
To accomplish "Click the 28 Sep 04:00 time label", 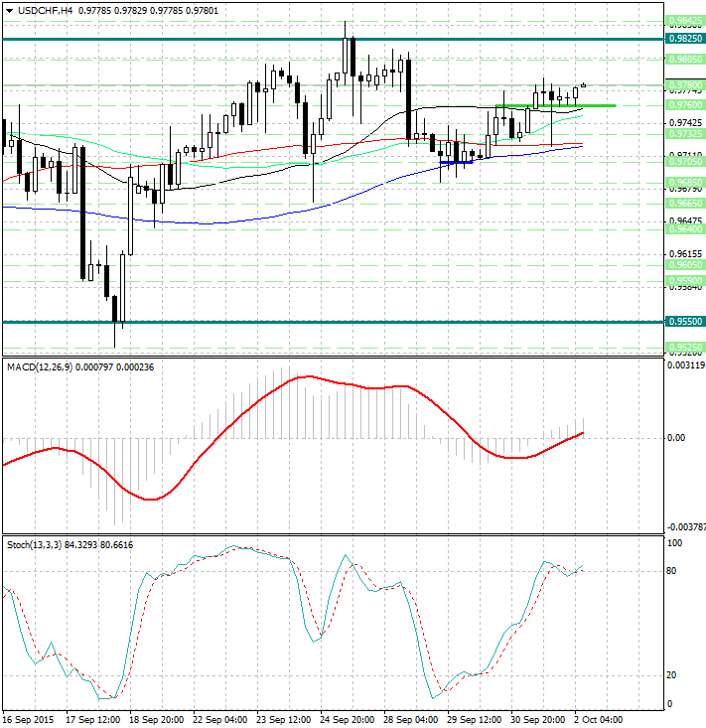I will click(411, 720).
